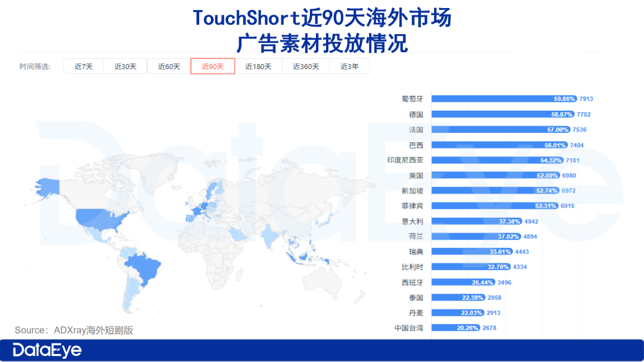Click the 巴西 56.01% bar
The height and width of the screenshot is (362, 644).
click(x=500, y=145)
